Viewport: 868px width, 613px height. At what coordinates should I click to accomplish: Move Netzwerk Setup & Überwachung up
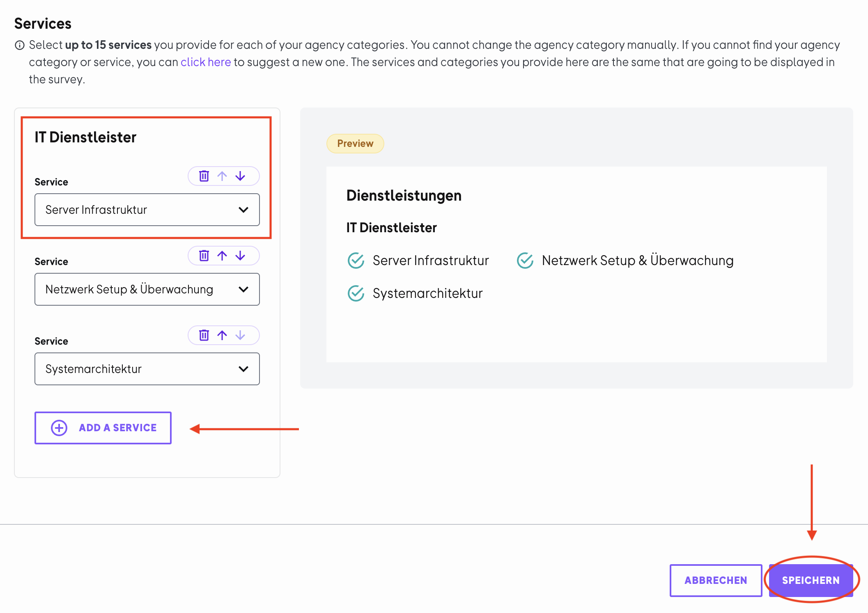(222, 256)
